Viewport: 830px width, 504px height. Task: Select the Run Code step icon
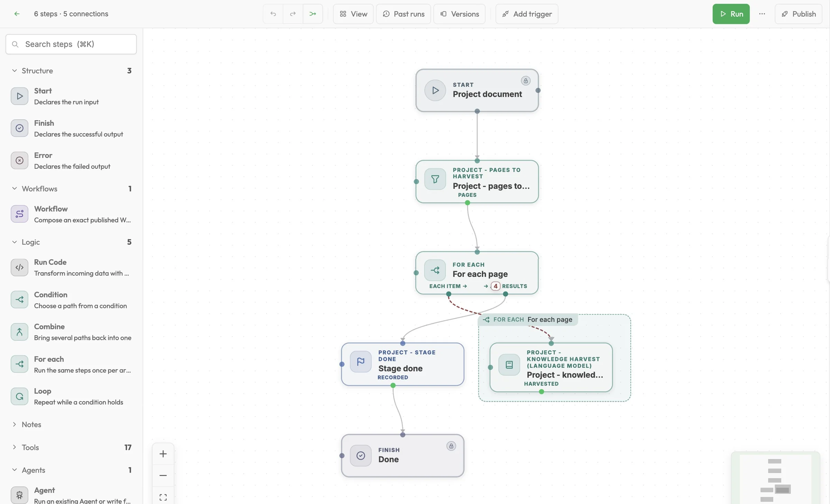tap(19, 268)
